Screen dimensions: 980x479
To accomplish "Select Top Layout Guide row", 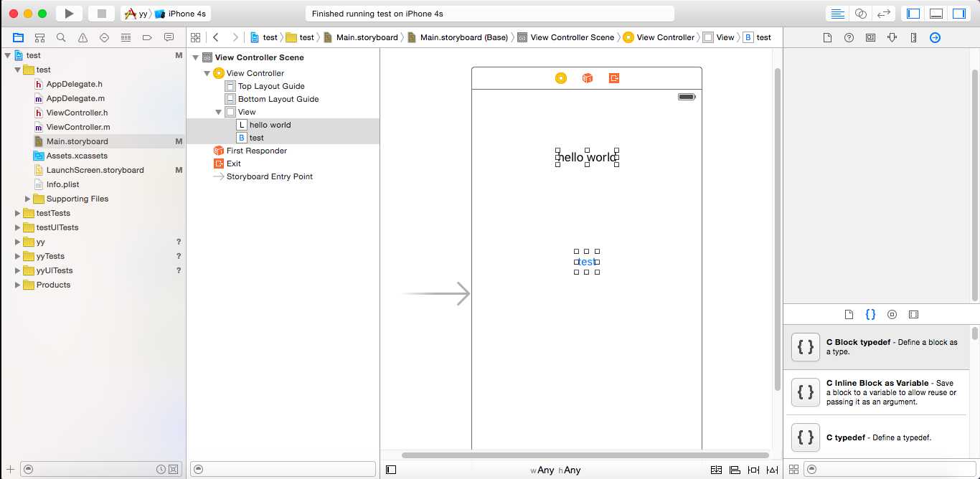I will click(x=271, y=86).
